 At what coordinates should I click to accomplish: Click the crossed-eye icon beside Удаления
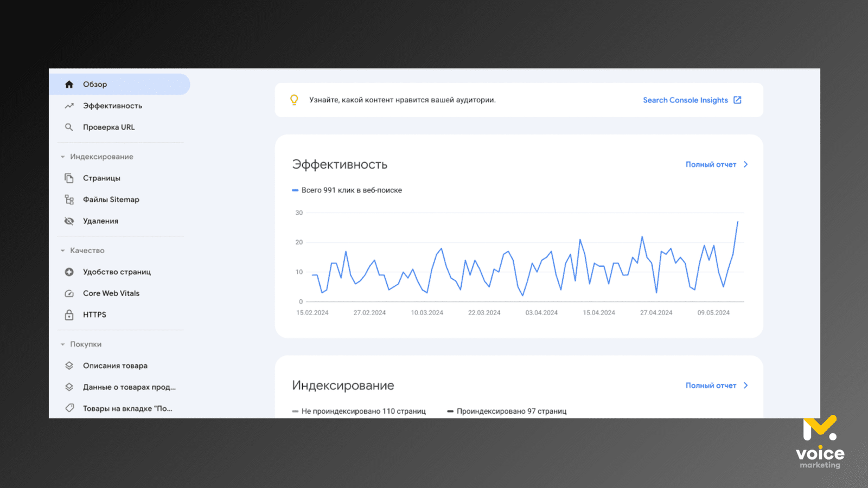tap(69, 221)
